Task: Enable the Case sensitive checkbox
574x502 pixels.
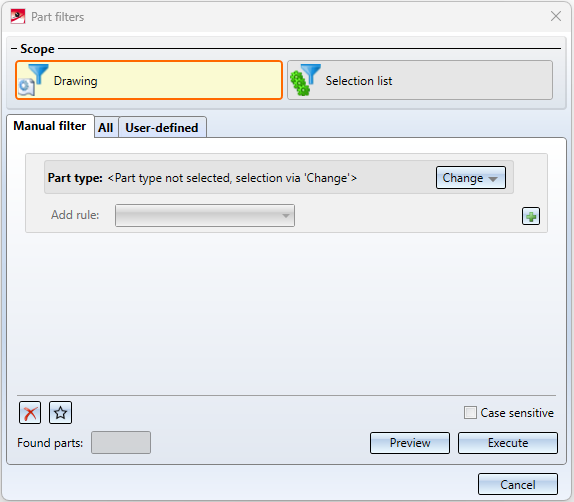Action: click(470, 413)
